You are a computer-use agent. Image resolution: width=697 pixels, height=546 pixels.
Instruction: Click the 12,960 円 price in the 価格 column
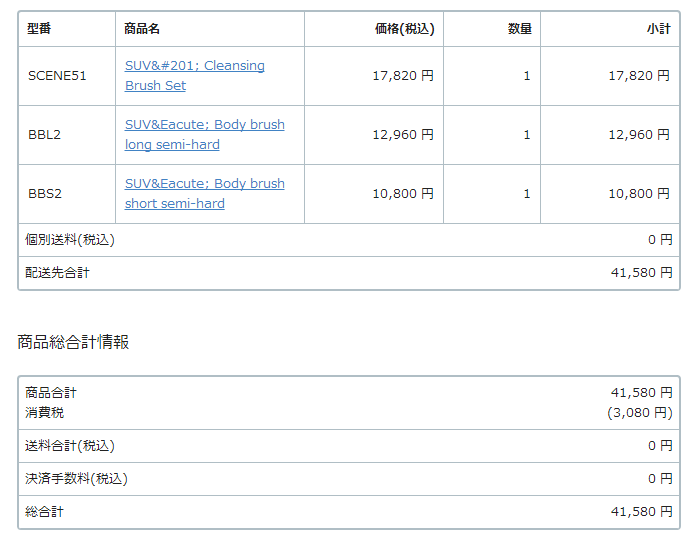(x=403, y=135)
